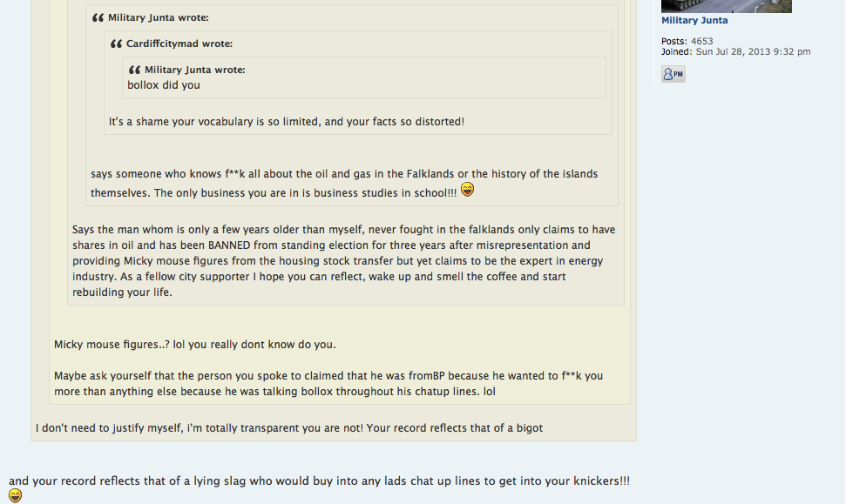The image size is (846, 504).
Task: Click the PM private message icon
Action: (673, 75)
